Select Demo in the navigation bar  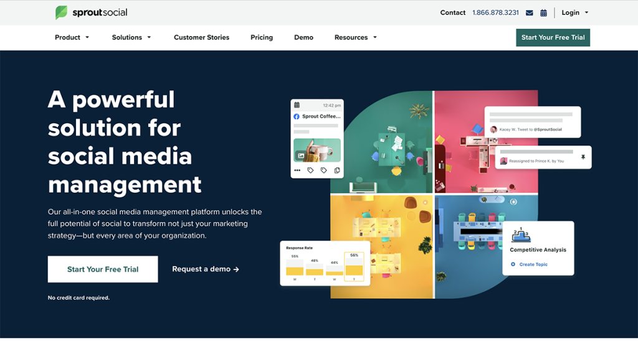coord(303,37)
